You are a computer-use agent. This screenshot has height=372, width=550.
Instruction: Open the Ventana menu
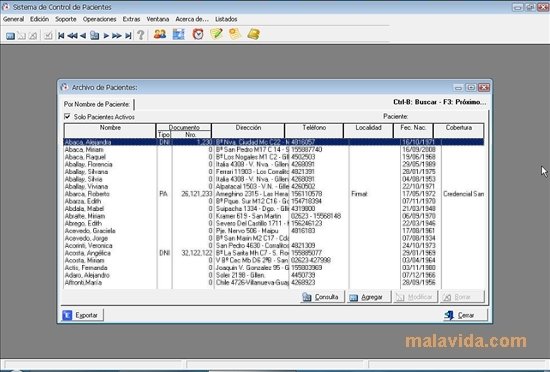[158, 19]
